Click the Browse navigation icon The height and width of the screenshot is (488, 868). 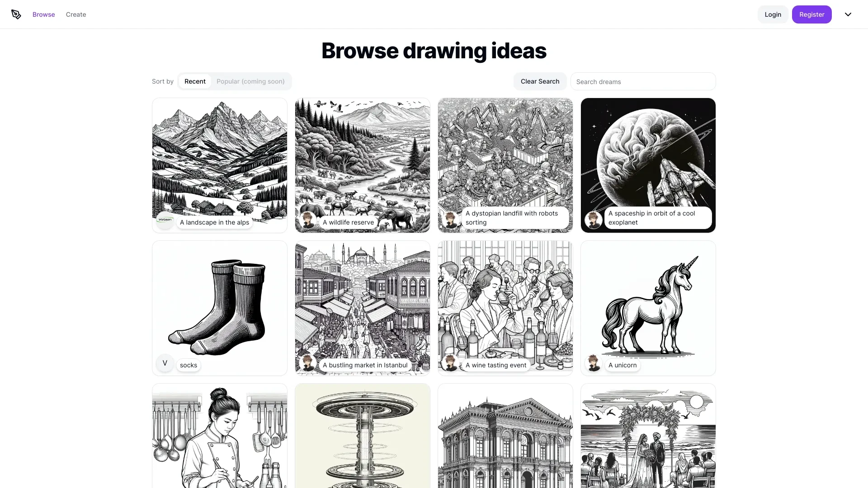[x=16, y=14]
